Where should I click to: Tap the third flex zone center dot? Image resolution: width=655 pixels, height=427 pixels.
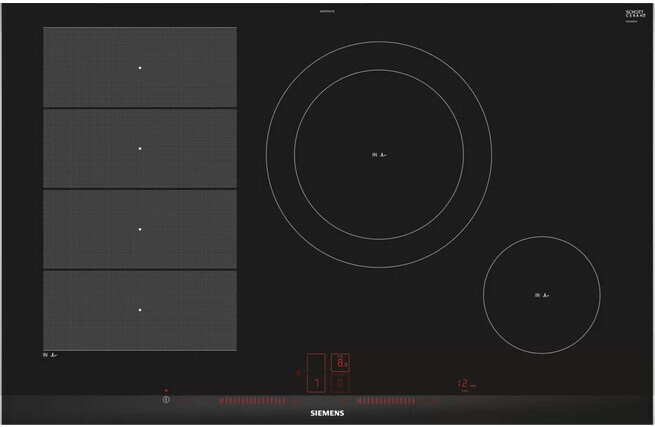click(140, 230)
